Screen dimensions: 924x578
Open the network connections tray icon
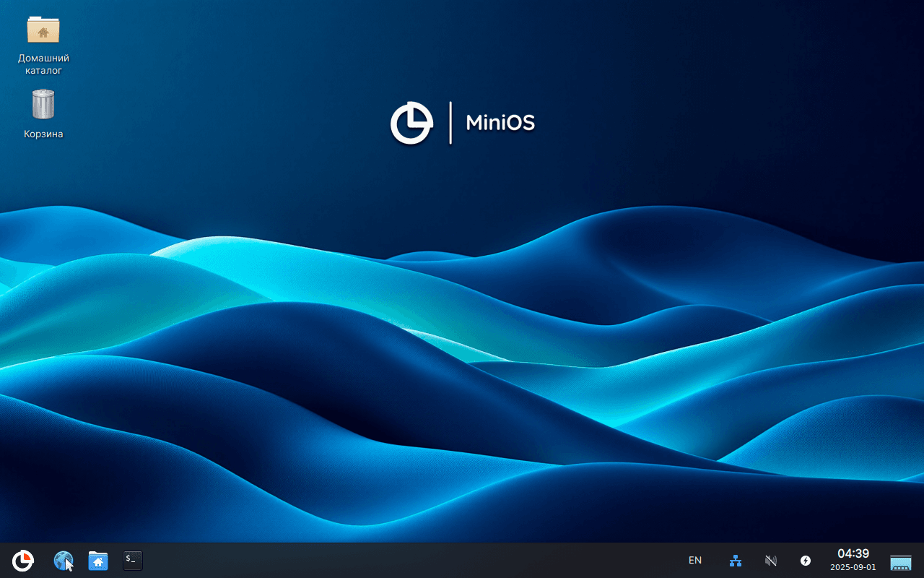pyautogui.click(x=736, y=561)
